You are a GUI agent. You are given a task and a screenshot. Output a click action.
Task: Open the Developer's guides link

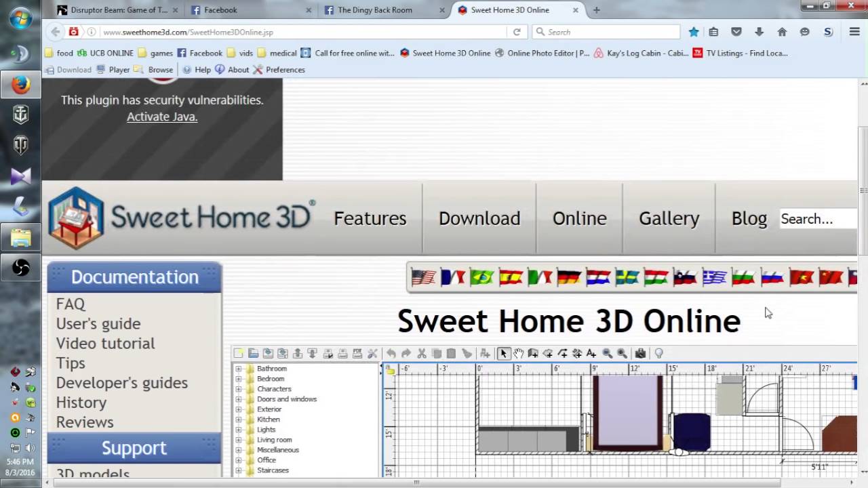tap(122, 382)
